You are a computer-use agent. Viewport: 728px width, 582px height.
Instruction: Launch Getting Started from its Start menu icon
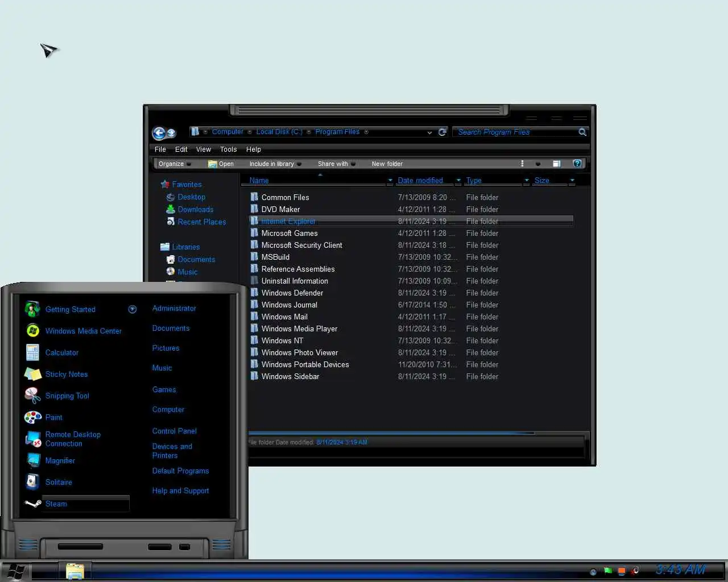(x=32, y=309)
